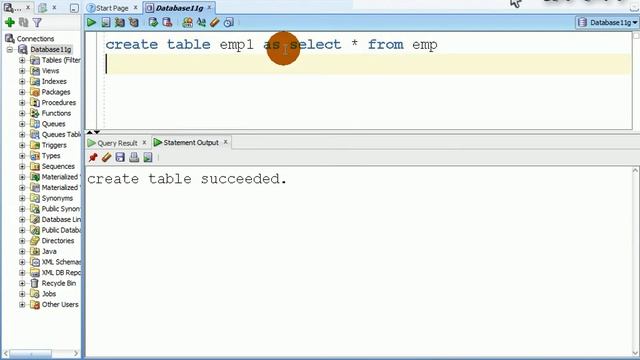Click the 'create table succeeded.' output text
The image size is (640, 360).
(187, 179)
